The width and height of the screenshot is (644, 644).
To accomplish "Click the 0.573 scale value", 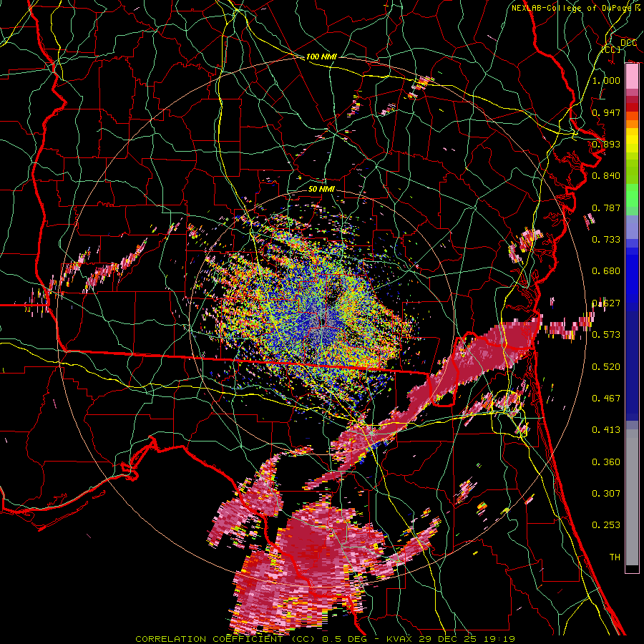I will [x=606, y=334].
